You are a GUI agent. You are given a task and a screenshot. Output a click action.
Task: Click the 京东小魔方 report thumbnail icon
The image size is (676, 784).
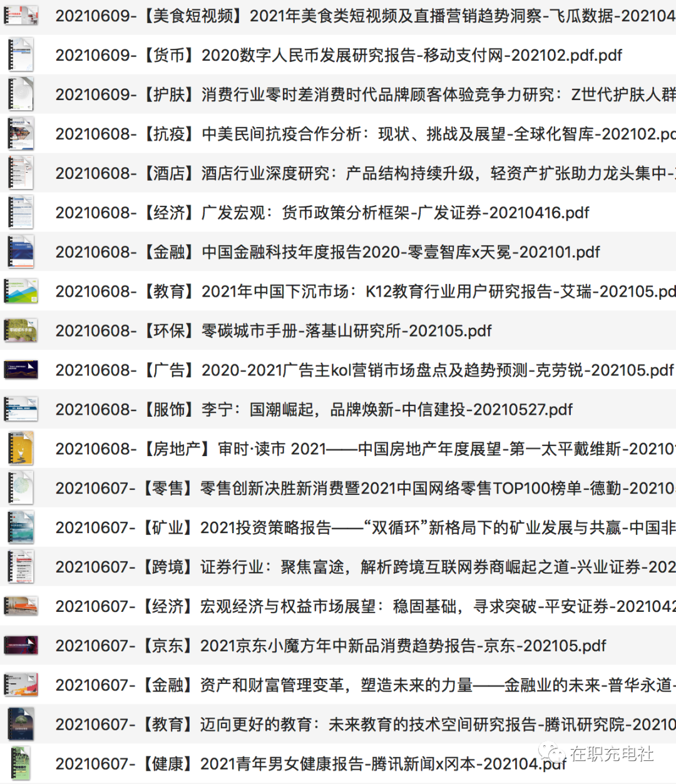(21, 646)
